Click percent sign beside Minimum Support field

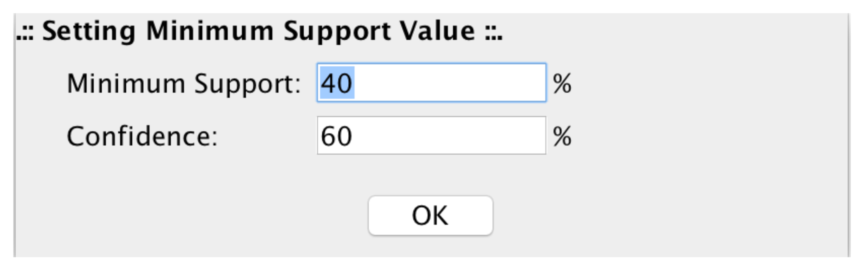click(x=562, y=83)
